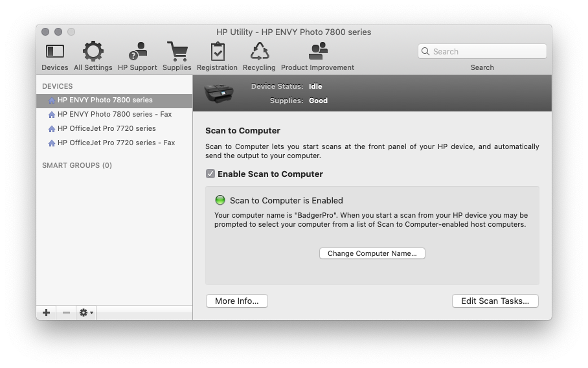Select HP ENVY Photo 7800 series - Fax

[114, 114]
